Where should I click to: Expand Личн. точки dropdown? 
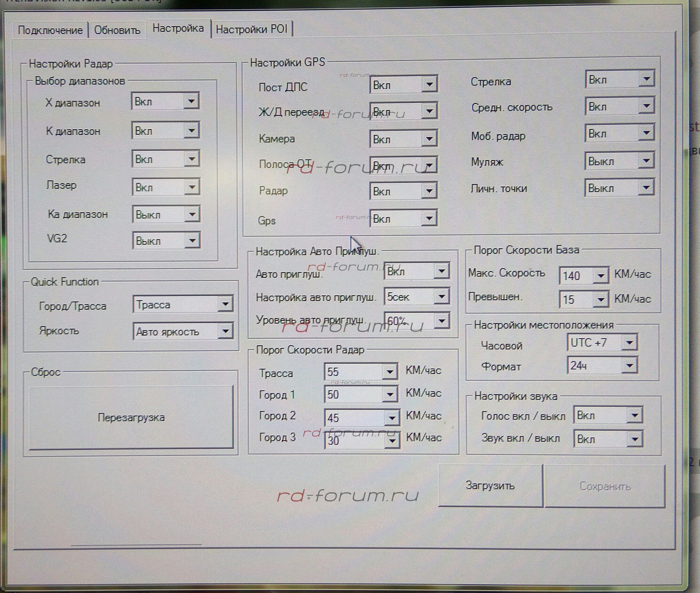646,188
